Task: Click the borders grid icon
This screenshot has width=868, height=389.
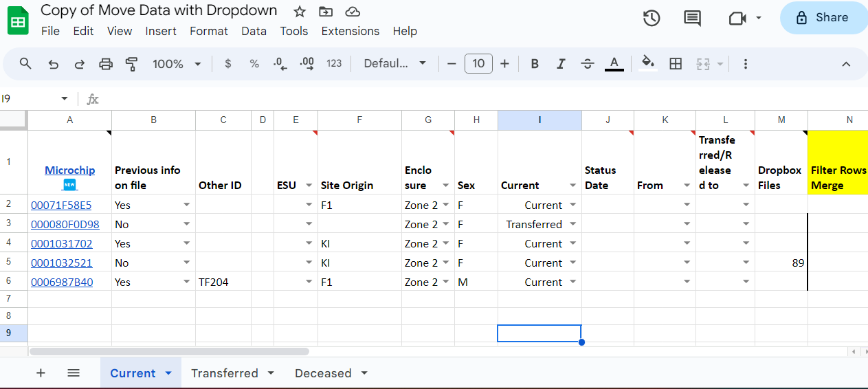Action: point(676,64)
